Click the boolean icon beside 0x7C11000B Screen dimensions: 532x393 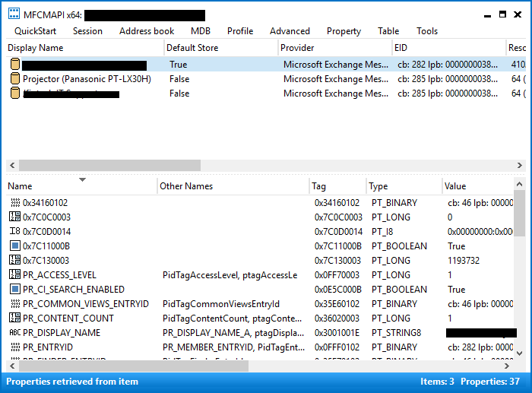point(15,246)
